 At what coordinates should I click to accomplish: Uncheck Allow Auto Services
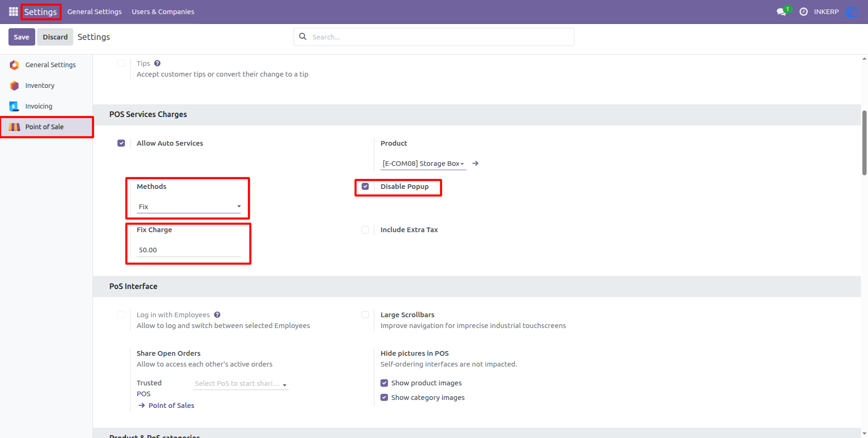[121, 143]
